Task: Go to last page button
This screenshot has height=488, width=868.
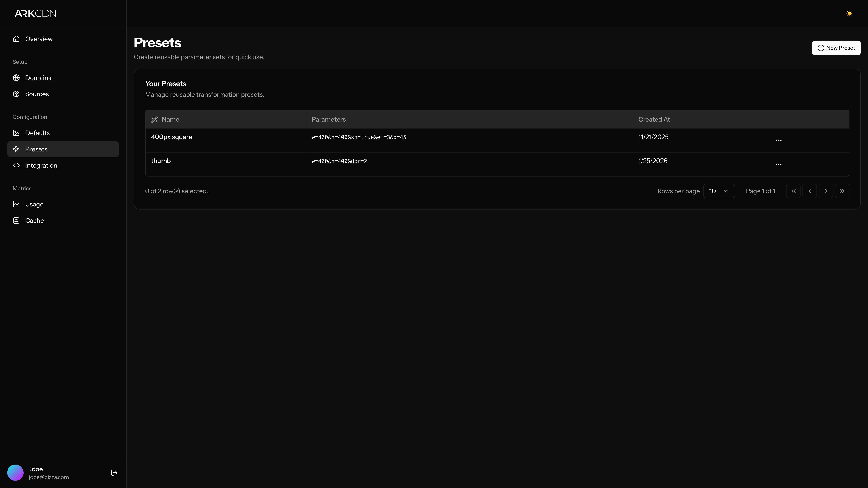Action: click(842, 191)
